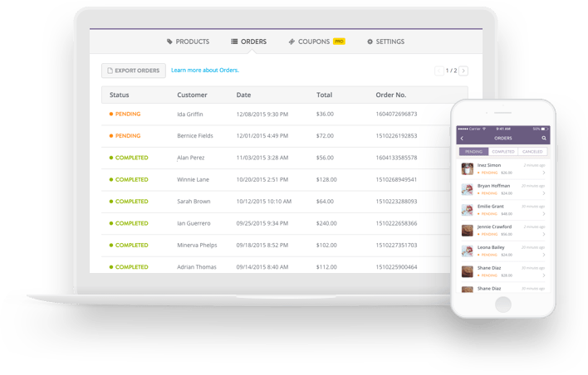
Task: Open Emilie Grant order thumbnail
Action: click(x=467, y=210)
